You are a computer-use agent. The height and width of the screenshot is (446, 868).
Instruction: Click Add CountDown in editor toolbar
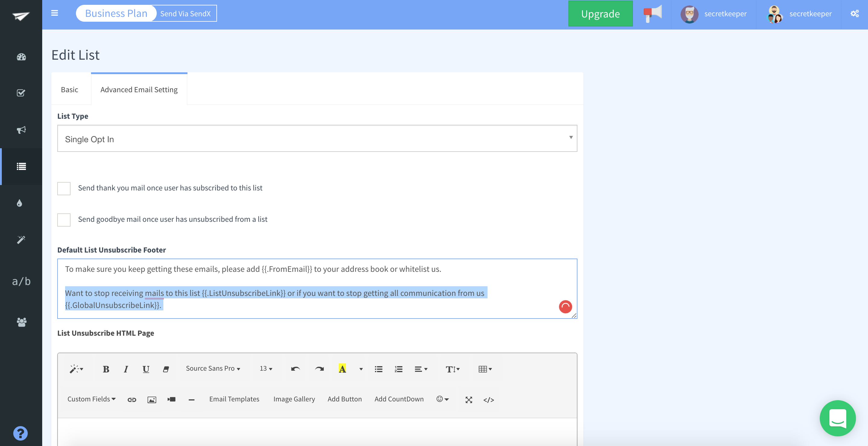[x=399, y=399]
